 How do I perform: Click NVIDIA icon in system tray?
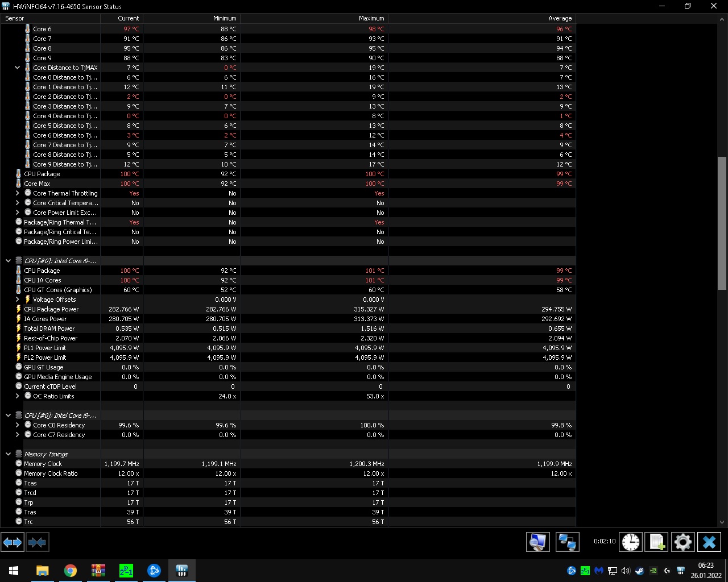coord(653,571)
